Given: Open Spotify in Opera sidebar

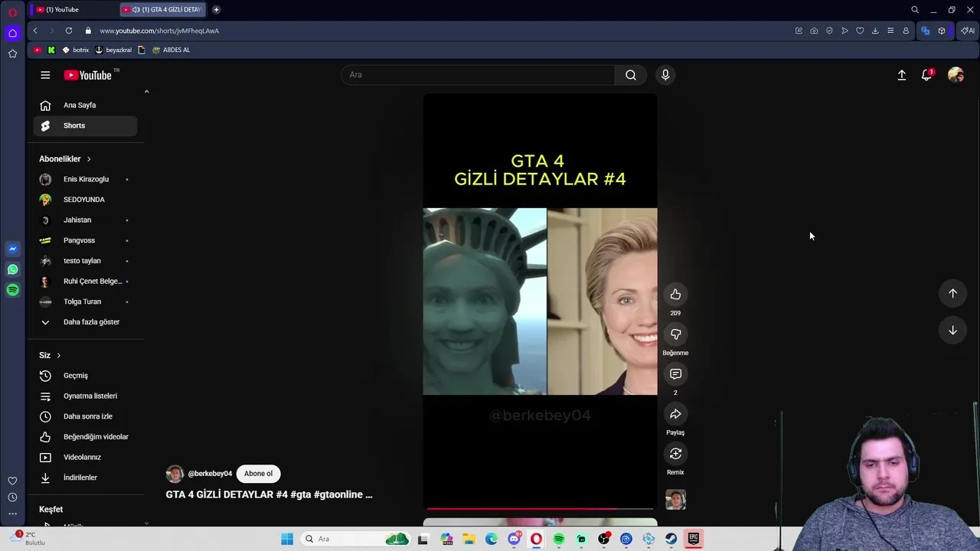Looking at the screenshot, I should coord(12,290).
